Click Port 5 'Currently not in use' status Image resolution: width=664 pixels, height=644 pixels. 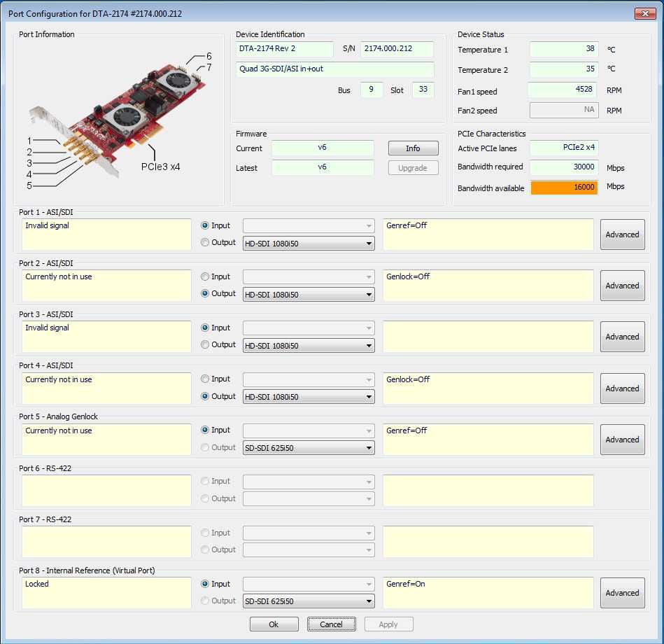pos(59,430)
